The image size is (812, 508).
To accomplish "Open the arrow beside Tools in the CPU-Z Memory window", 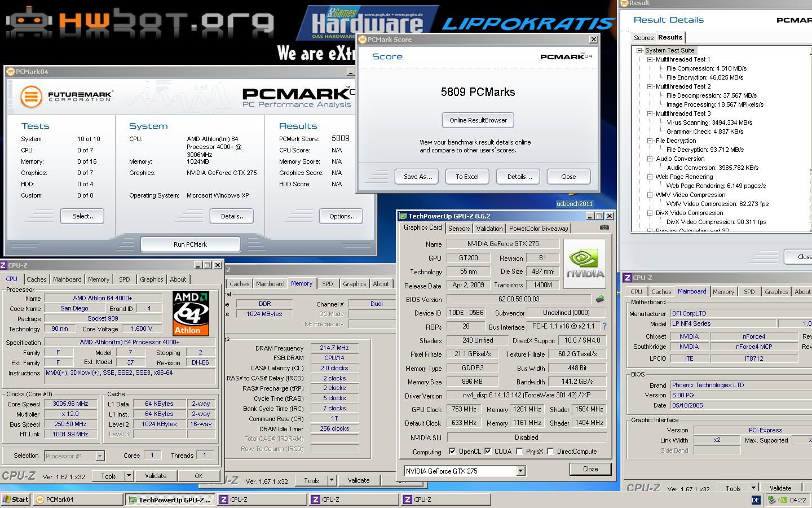I will 332,480.
